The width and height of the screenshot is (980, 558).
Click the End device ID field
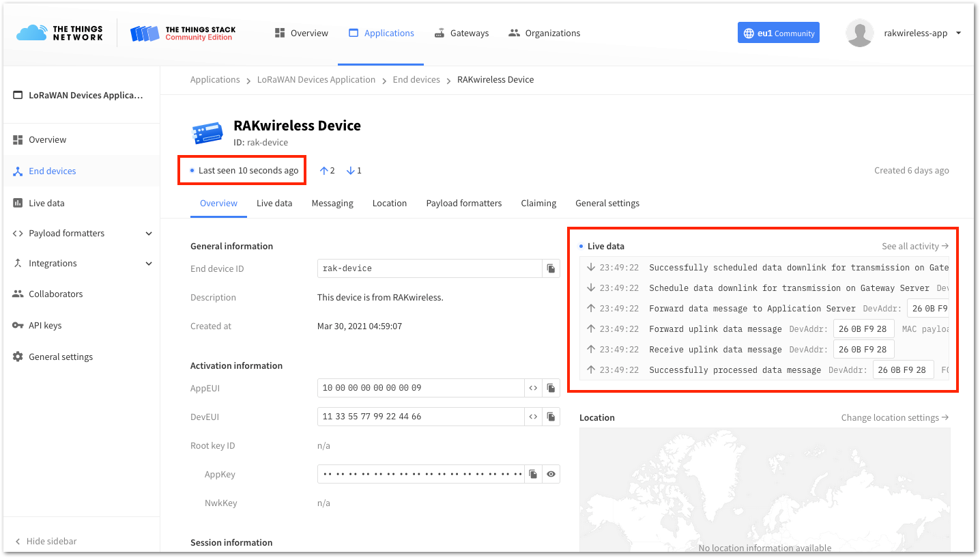point(430,268)
